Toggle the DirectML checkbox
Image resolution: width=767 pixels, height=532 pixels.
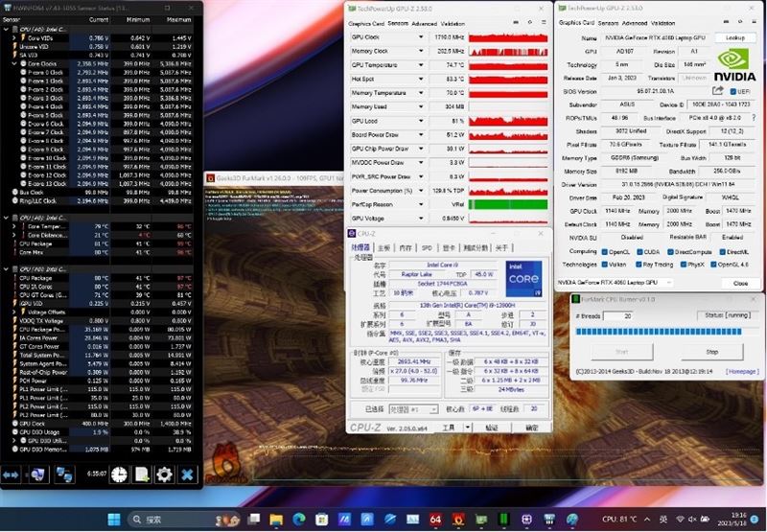click(x=723, y=252)
